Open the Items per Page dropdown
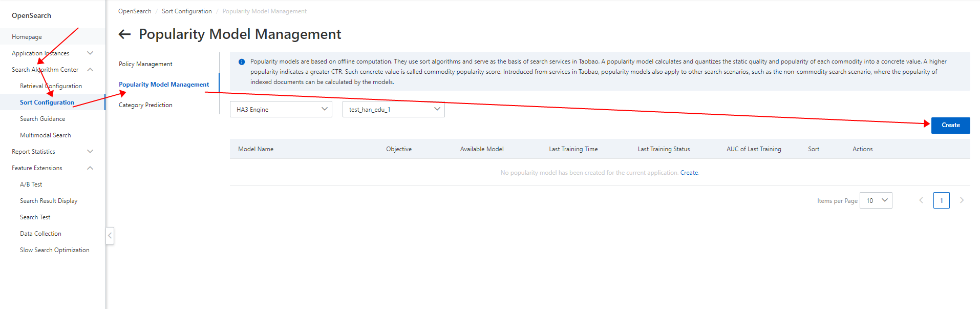Image resolution: width=980 pixels, height=309 pixels. point(876,200)
